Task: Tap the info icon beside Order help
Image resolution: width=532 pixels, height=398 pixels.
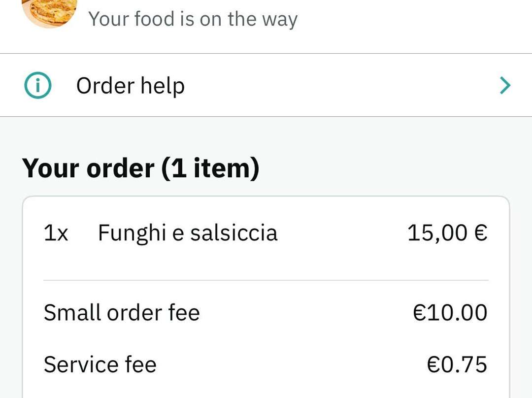Action: coord(38,86)
